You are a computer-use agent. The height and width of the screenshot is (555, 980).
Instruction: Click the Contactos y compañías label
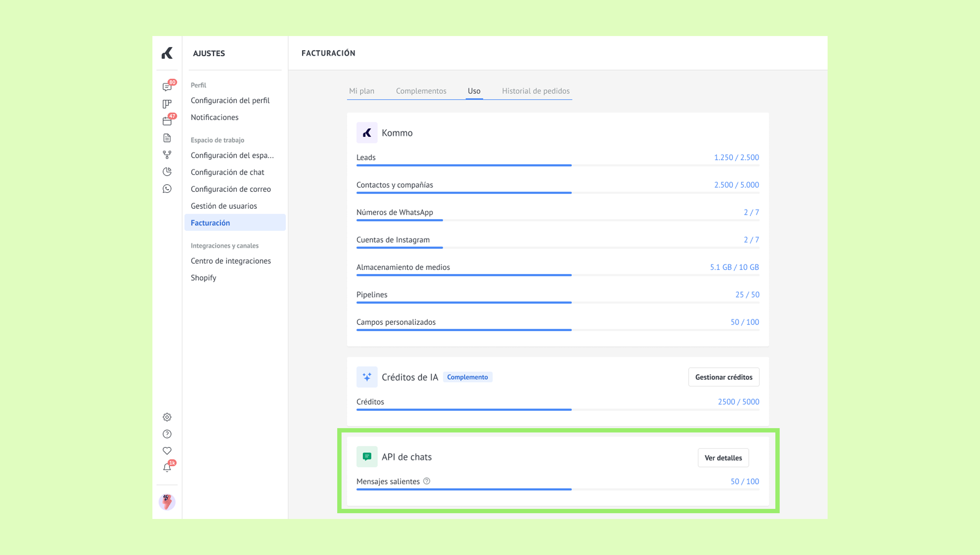[x=395, y=185]
